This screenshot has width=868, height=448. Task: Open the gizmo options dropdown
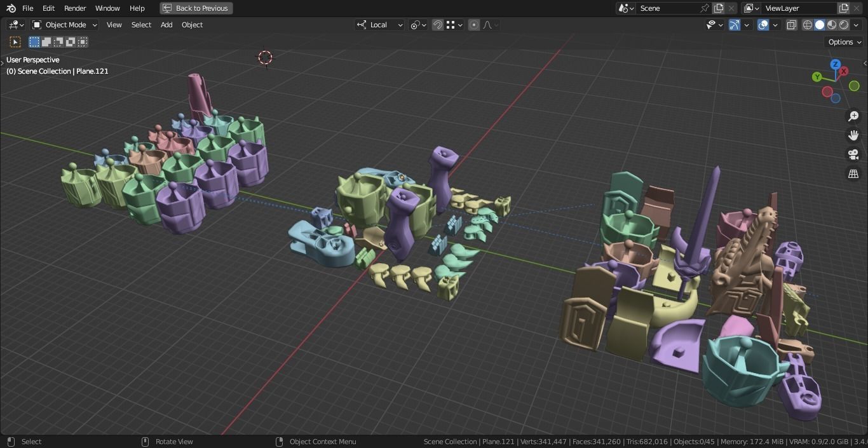click(x=747, y=25)
